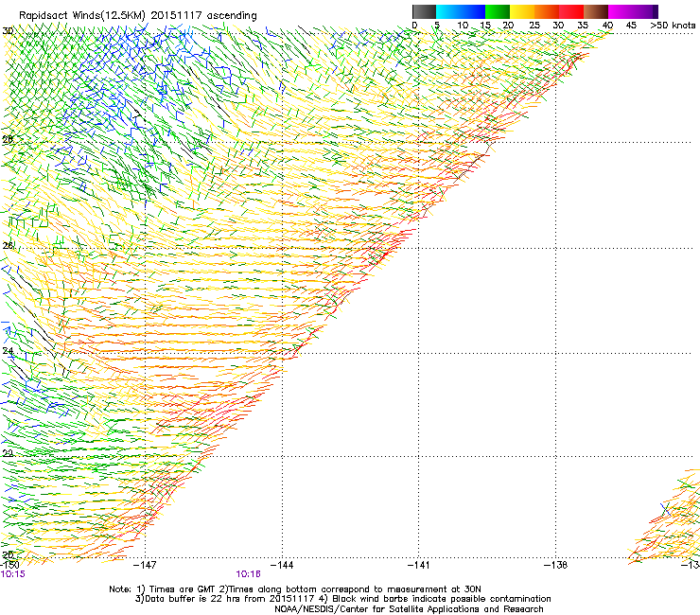Click the cyan 5-10 knots color swatch

[448, 11]
